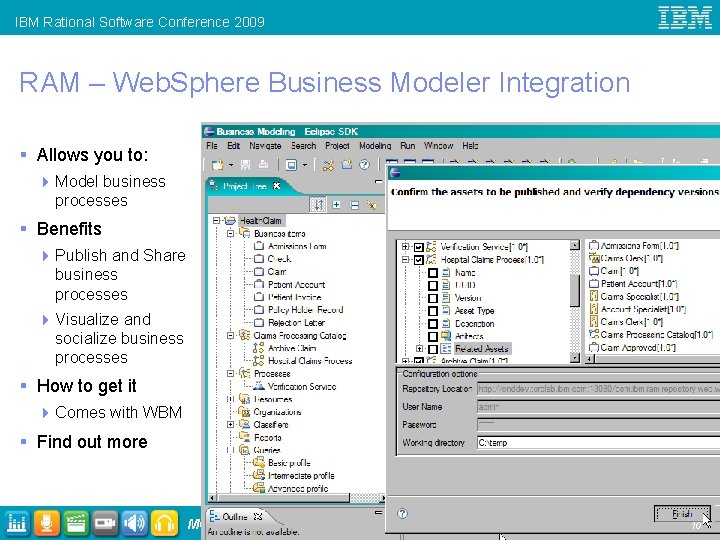Open the New toolbar dropdown arrow
Viewport: 720px width, 540px height.
click(x=231, y=165)
